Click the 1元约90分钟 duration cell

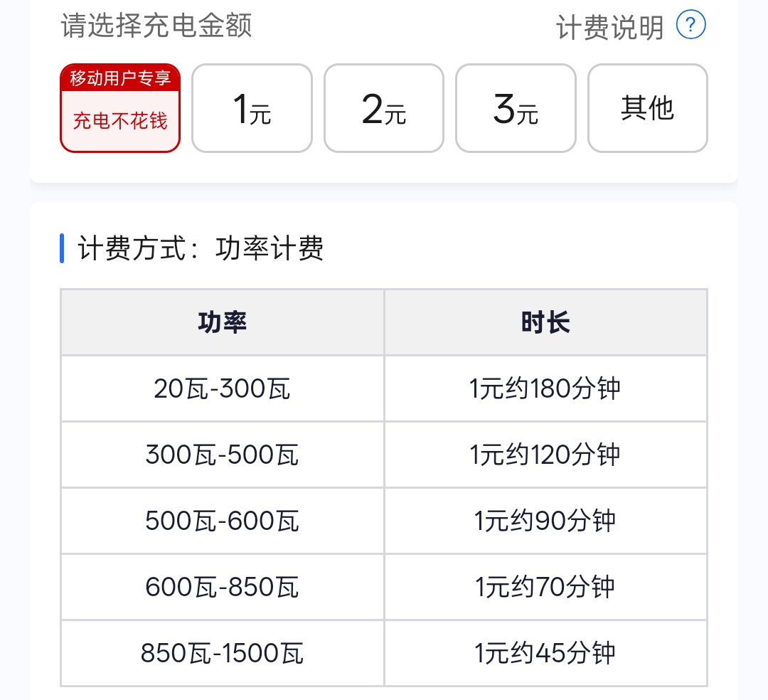[545, 520]
